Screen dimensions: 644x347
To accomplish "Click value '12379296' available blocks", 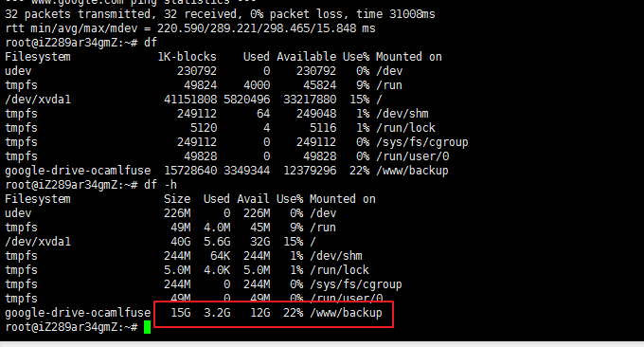I will [x=310, y=171].
